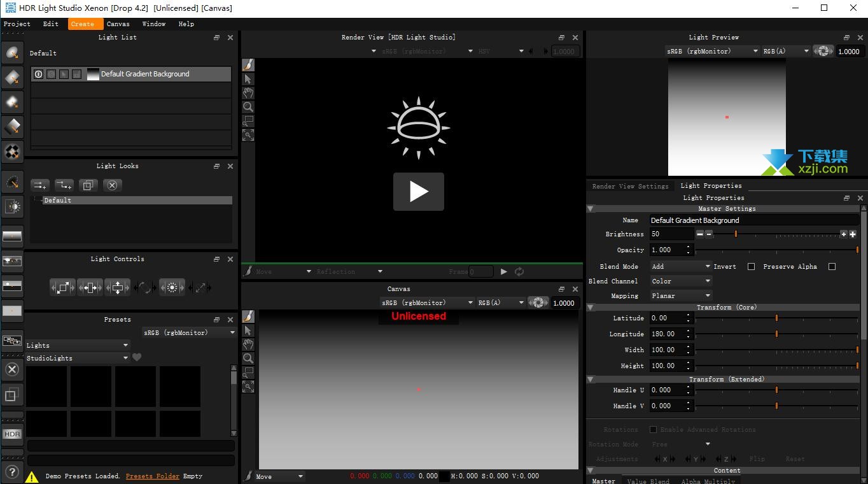This screenshot has width=868, height=484.
Task: Click the exposure aperture icon in Canvas panel
Action: (x=538, y=302)
